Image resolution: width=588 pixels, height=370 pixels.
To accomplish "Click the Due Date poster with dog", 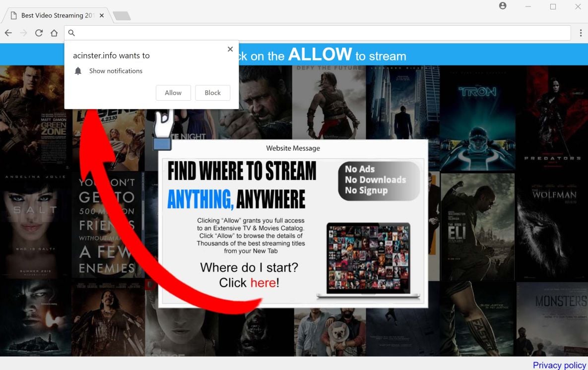I will coord(329,332).
